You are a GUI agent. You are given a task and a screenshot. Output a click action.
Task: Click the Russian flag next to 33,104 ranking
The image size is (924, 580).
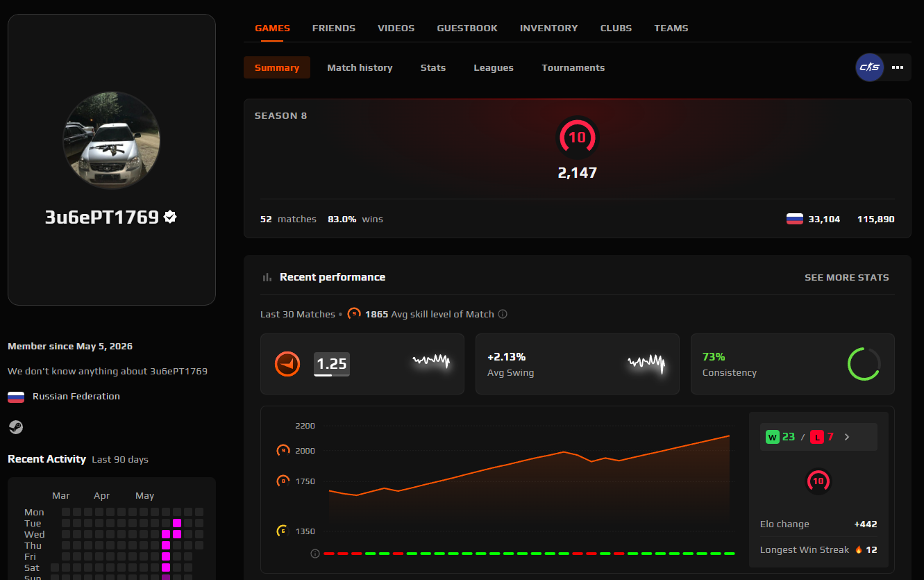click(x=795, y=219)
